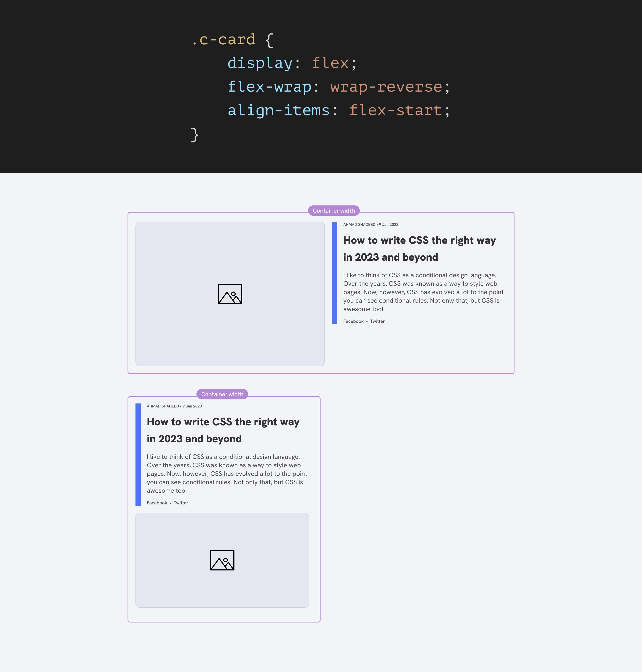This screenshot has width=642, height=672.
Task: Click the 9 Jan 2023 date in narrow card
Action: (x=192, y=406)
